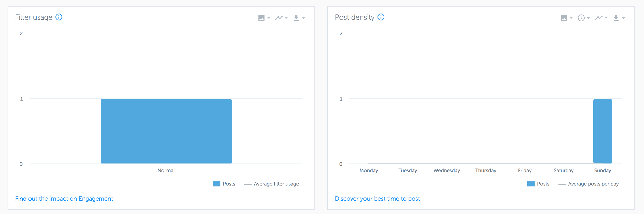The height and width of the screenshot is (214, 644).
Task: Click the clock icon on Post density panel
Action: tap(581, 17)
